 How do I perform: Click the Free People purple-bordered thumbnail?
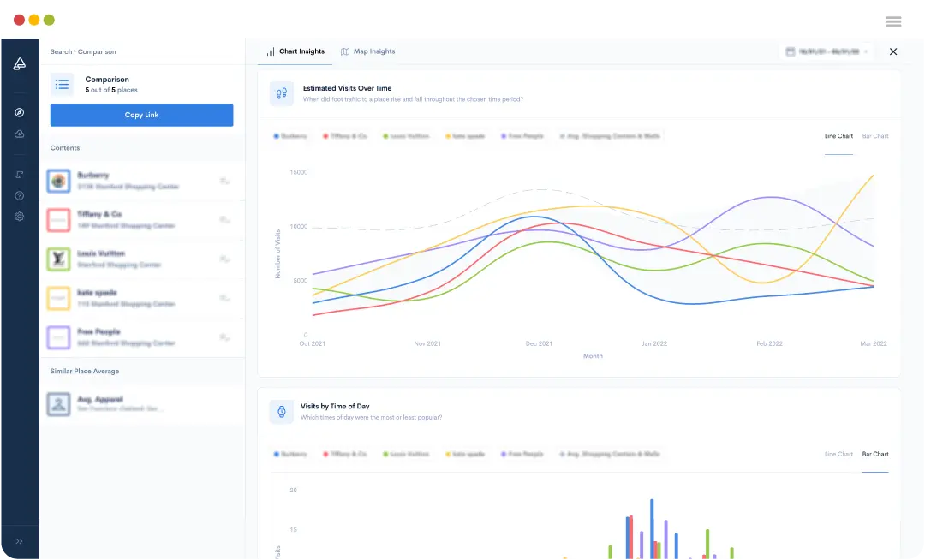[x=58, y=337]
